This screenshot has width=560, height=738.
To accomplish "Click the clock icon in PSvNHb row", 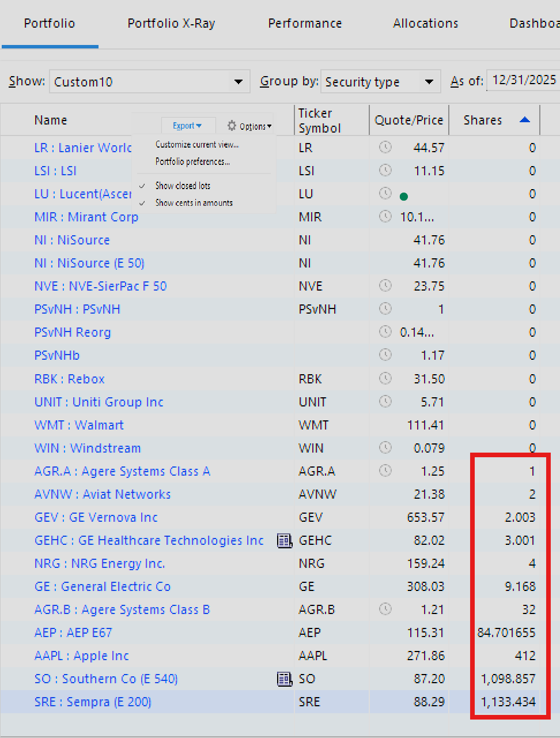I will pos(385,355).
